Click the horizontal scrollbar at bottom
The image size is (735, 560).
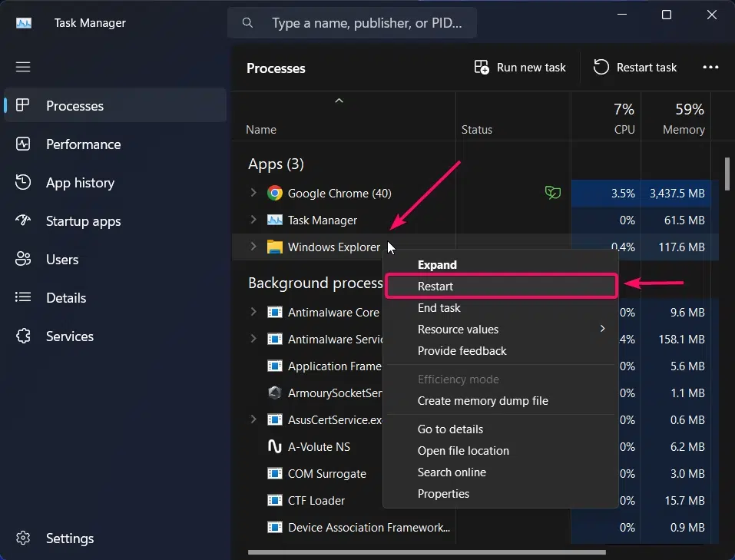point(426,552)
